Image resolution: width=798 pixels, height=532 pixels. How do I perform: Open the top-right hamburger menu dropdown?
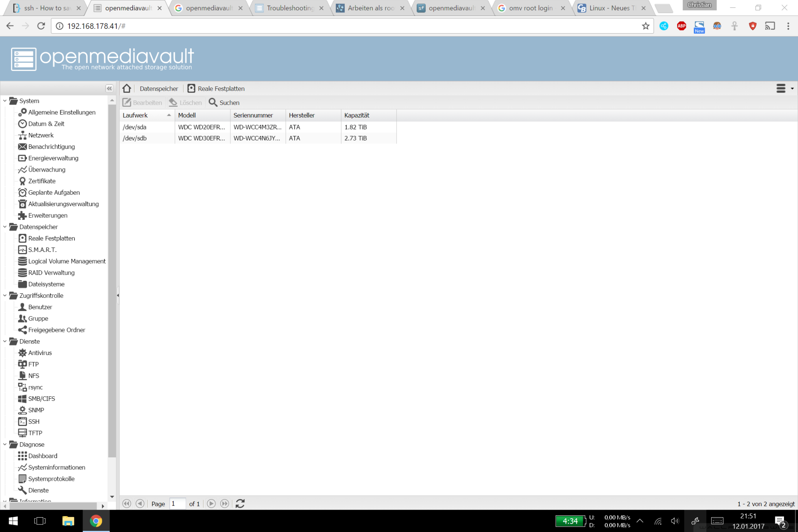click(x=784, y=88)
